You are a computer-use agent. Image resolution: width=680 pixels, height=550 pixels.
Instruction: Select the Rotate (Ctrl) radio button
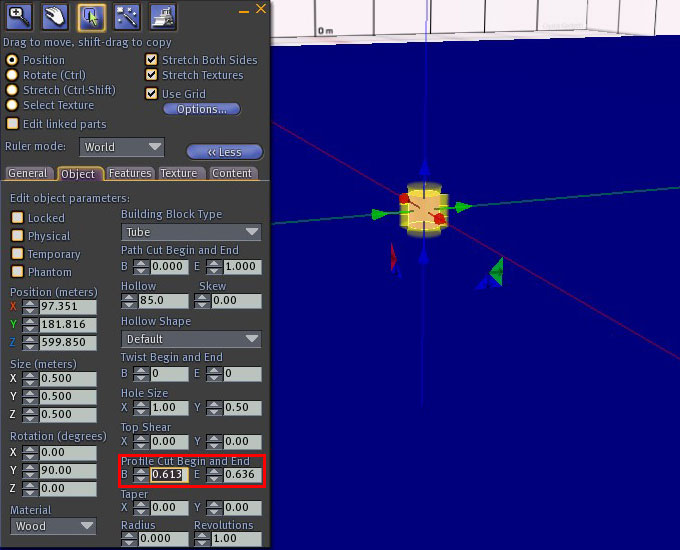(x=12, y=75)
